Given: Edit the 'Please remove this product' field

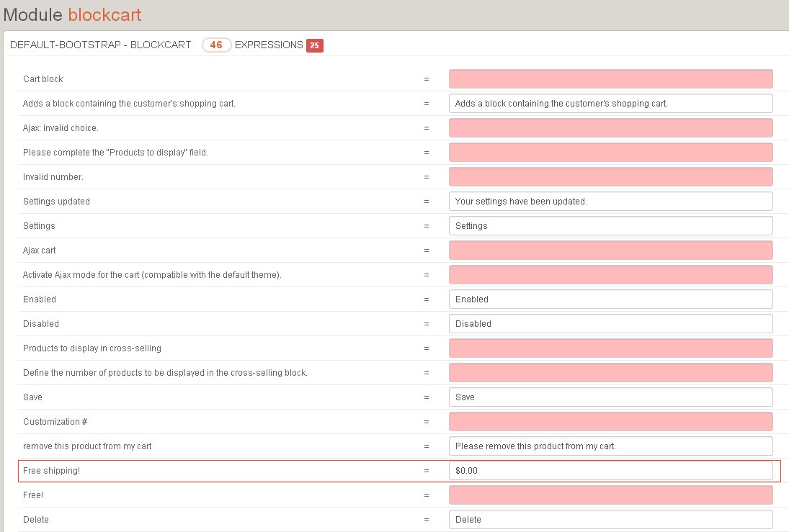Looking at the screenshot, I should point(611,446).
